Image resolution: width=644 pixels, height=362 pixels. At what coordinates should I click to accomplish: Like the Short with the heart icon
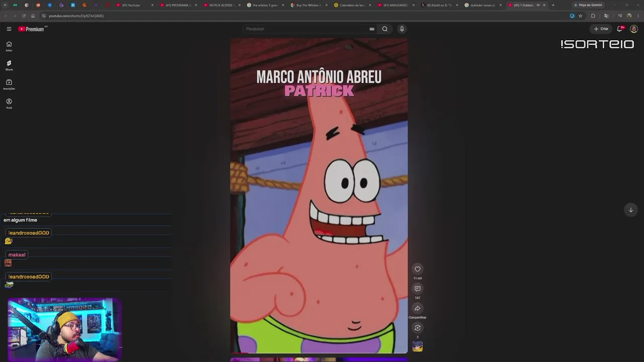(x=418, y=269)
